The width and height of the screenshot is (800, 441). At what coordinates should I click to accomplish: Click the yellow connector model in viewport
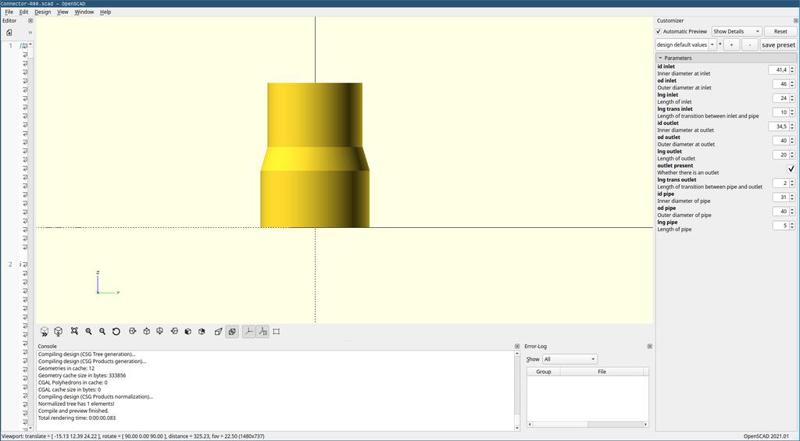315,155
